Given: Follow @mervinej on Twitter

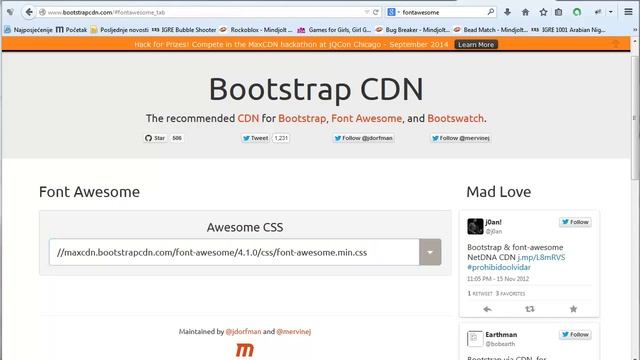Looking at the screenshot, I should [x=461, y=138].
